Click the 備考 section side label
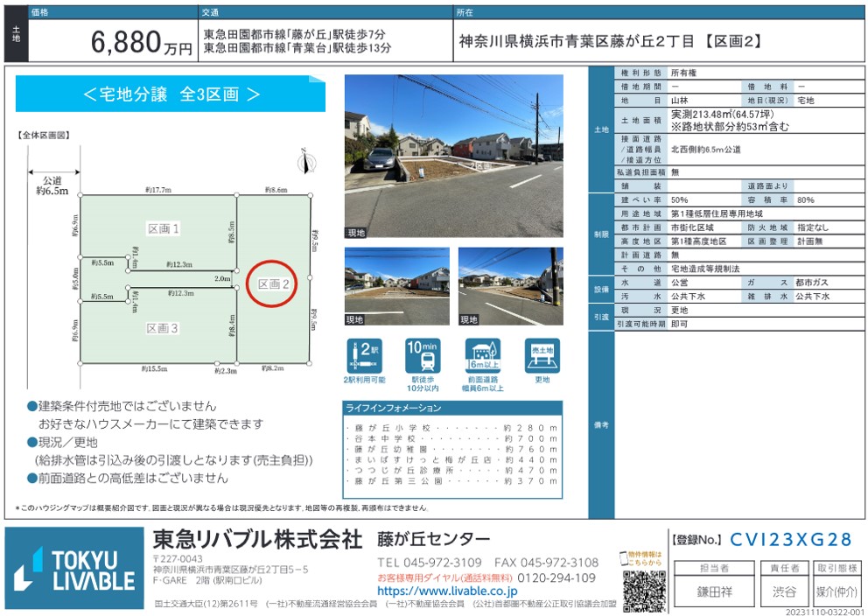The height and width of the screenshot is (616, 868). (x=600, y=423)
